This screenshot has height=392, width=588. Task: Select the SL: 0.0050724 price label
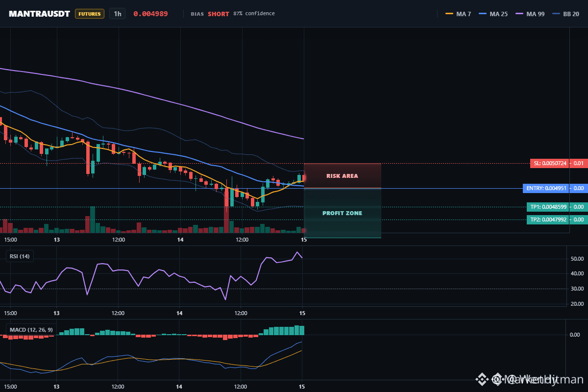click(x=549, y=163)
